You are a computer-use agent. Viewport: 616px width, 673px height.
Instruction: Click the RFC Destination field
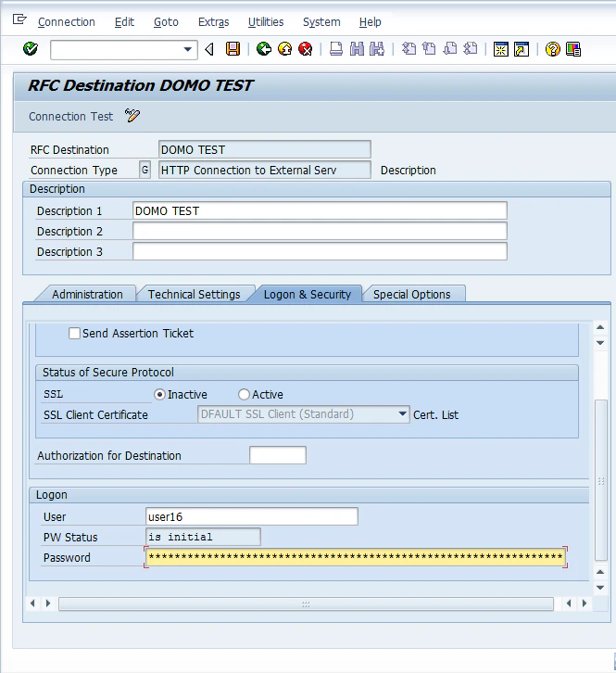click(265, 149)
